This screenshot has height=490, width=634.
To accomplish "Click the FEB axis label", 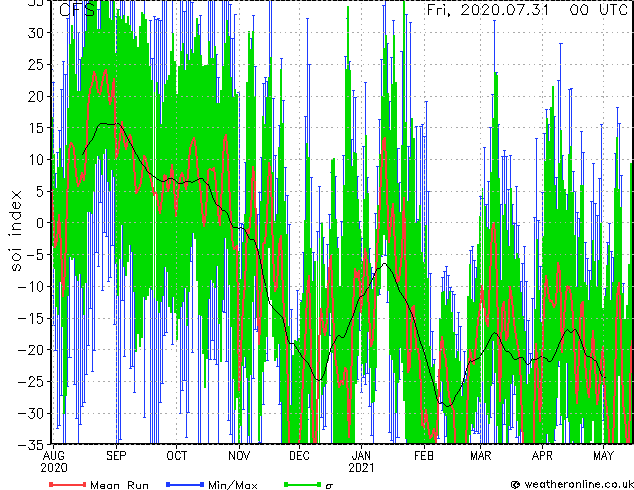I will pos(424,456).
